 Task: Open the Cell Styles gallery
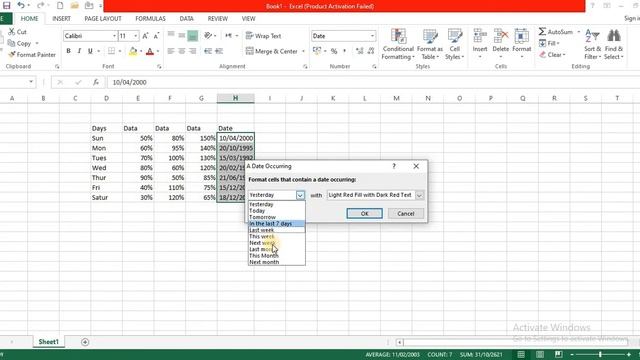coord(455,44)
